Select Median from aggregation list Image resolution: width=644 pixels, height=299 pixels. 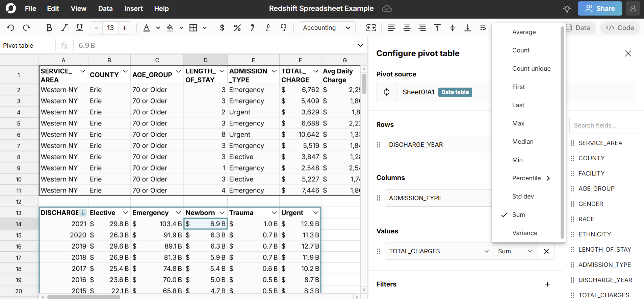tap(523, 142)
